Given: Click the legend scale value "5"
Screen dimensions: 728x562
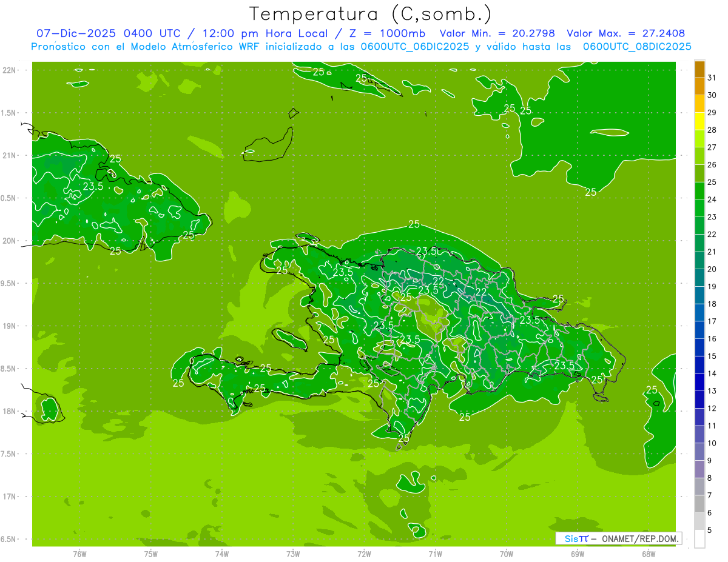Looking at the screenshot, I should click(x=710, y=530).
